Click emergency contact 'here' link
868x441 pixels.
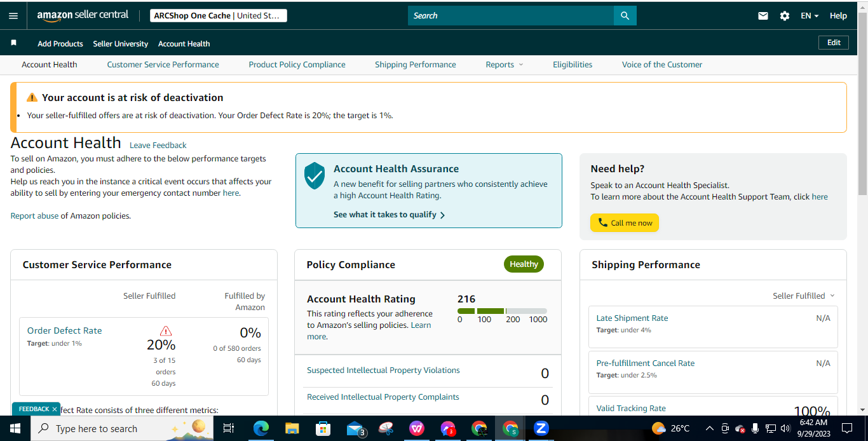[x=231, y=193]
